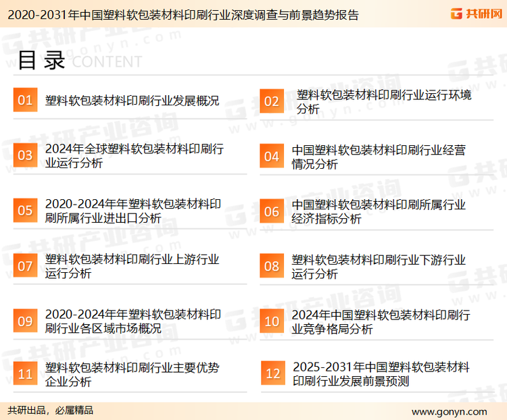Open chapter 塑料软包装材料印刷行业运行环境分析
Viewport: 507px width, 420px height.
tap(384, 102)
